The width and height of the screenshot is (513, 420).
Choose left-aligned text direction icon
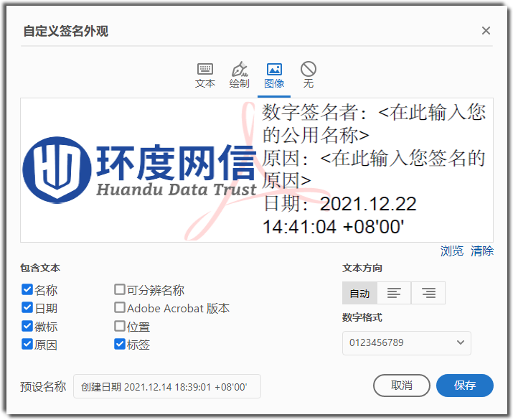(394, 293)
